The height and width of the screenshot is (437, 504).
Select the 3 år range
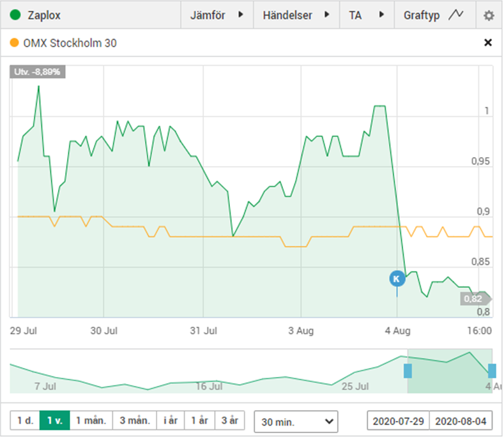click(229, 420)
